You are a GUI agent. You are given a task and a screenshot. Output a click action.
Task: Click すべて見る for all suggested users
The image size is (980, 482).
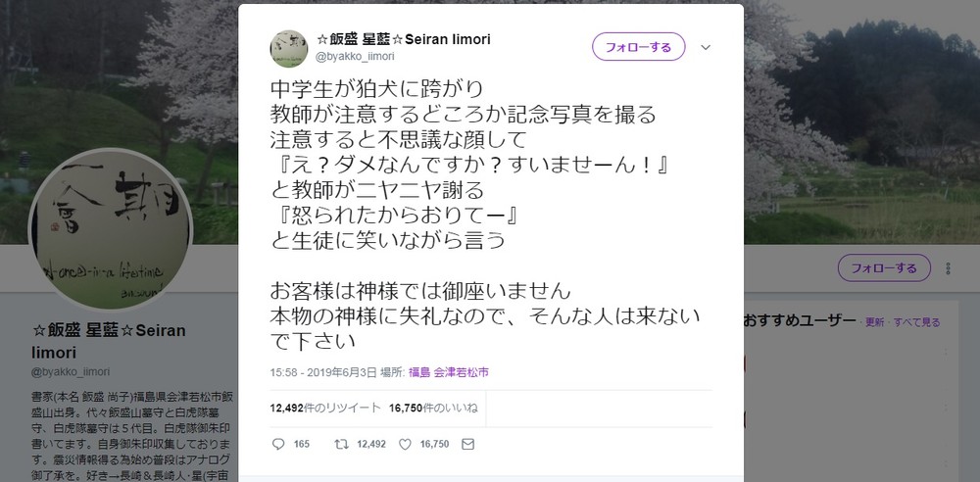point(916,321)
